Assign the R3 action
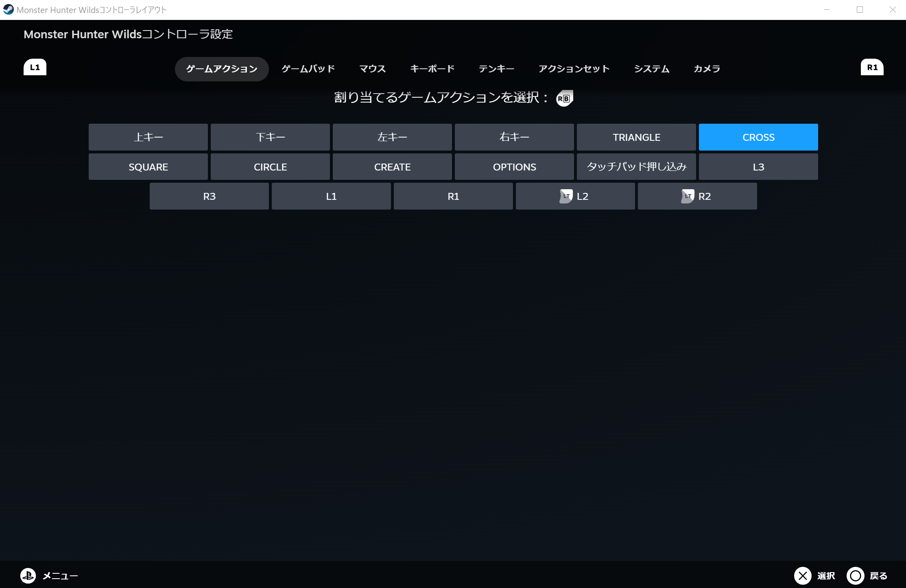906x588 pixels. [x=209, y=196]
